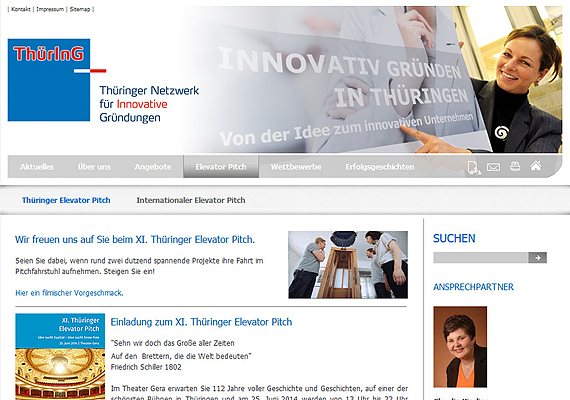Screen dimensions: 570x400
Task: Click the Suchen search input field
Action: click(x=481, y=257)
